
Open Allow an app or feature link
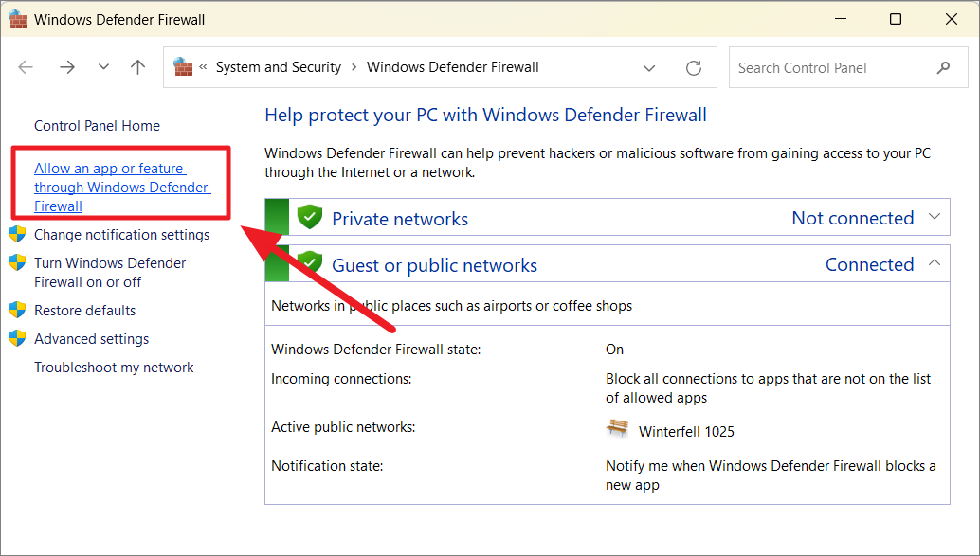tap(122, 187)
